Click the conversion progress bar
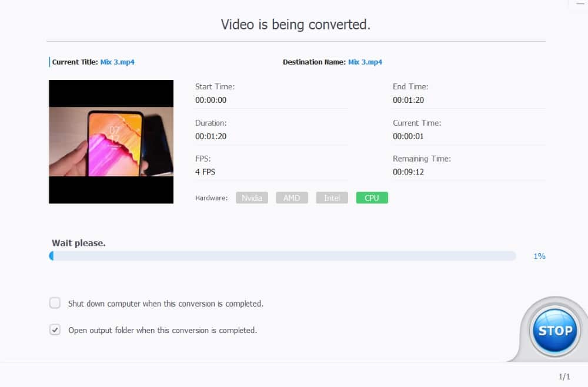588x387 pixels. point(282,256)
